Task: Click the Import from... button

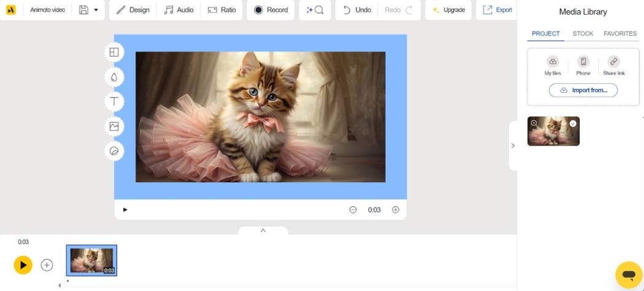Action: [583, 90]
